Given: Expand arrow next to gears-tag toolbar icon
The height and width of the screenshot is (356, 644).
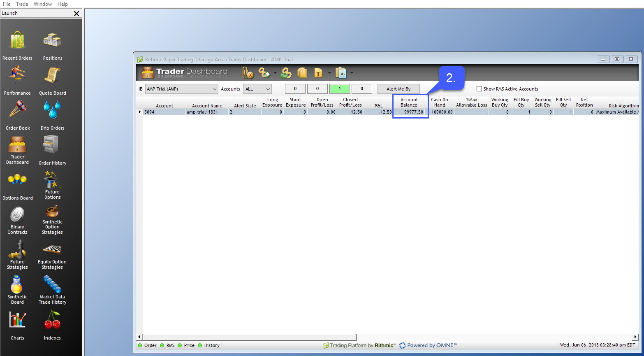Looking at the screenshot, I should coord(275,73).
